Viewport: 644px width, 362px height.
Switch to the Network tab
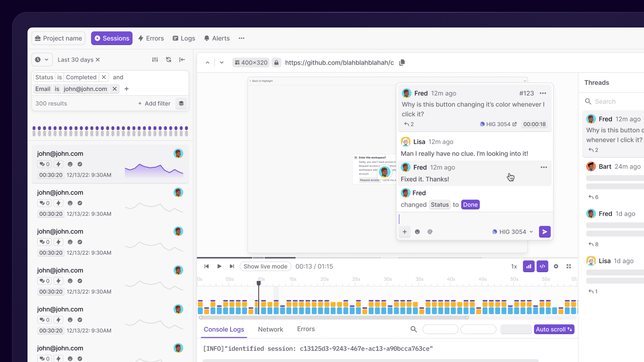tap(270, 329)
